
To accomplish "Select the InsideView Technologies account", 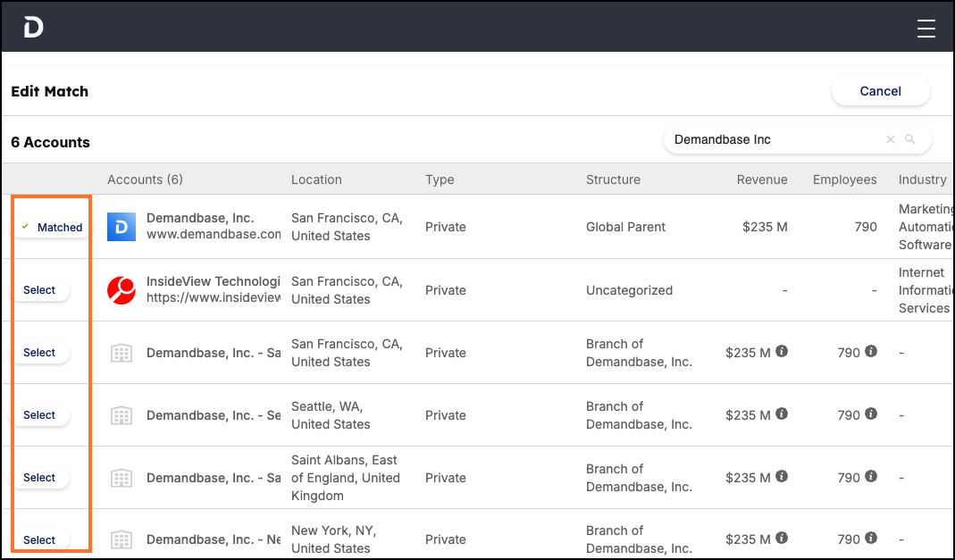I will (39, 290).
